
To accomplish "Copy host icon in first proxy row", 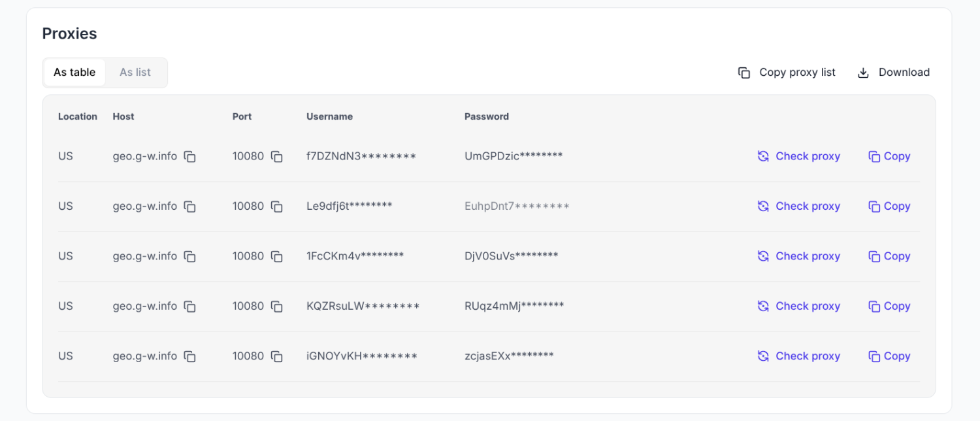I will pos(189,157).
